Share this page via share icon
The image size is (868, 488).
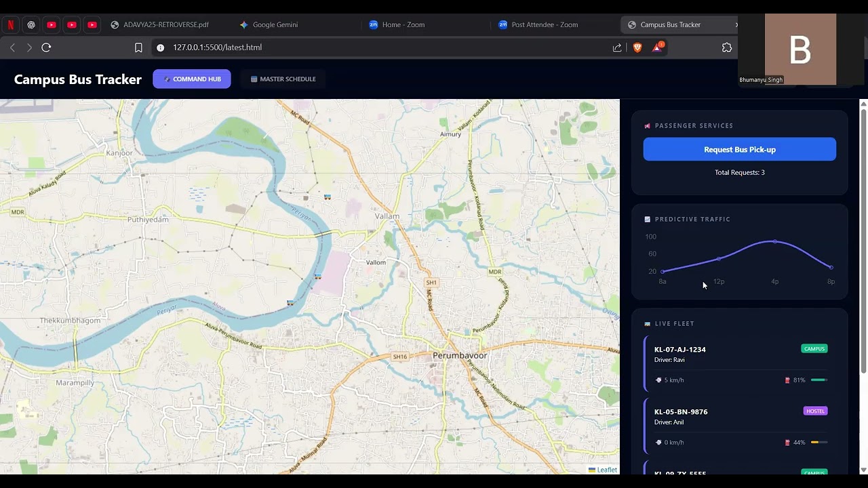point(617,47)
